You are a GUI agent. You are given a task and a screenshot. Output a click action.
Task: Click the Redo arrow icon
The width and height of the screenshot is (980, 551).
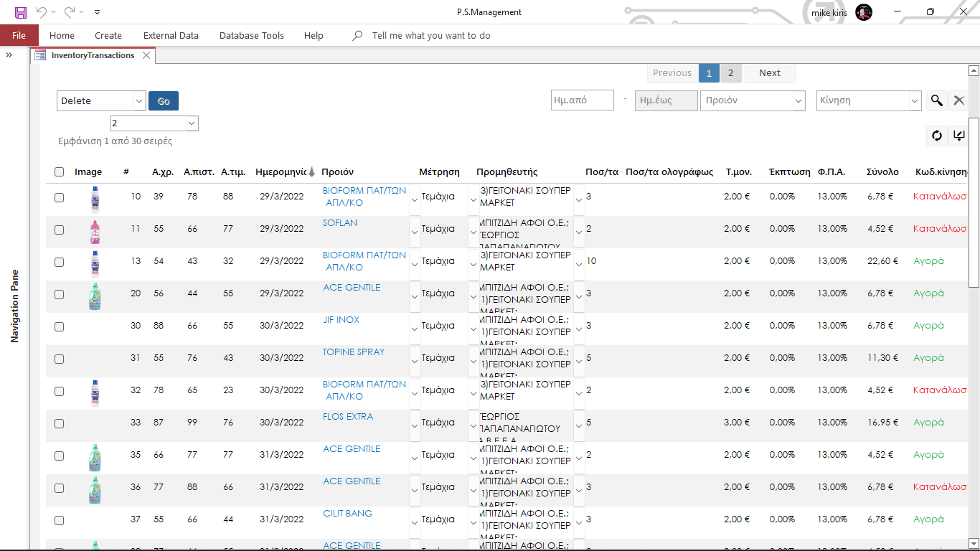(x=70, y=12)
